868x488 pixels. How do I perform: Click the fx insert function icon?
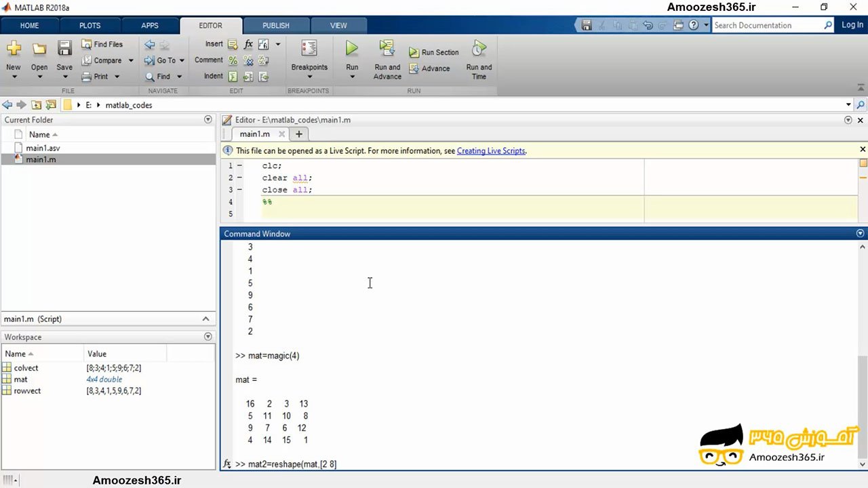[248, 44]
